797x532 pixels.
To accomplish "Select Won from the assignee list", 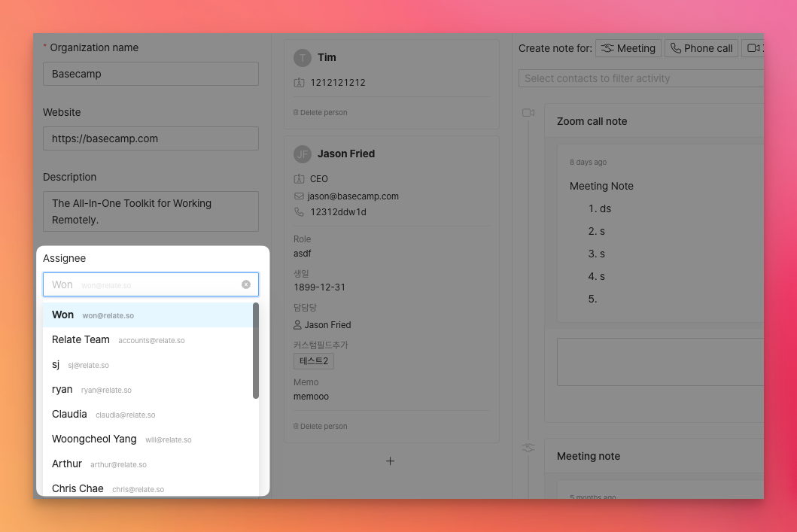I will [x=148, y=315].
